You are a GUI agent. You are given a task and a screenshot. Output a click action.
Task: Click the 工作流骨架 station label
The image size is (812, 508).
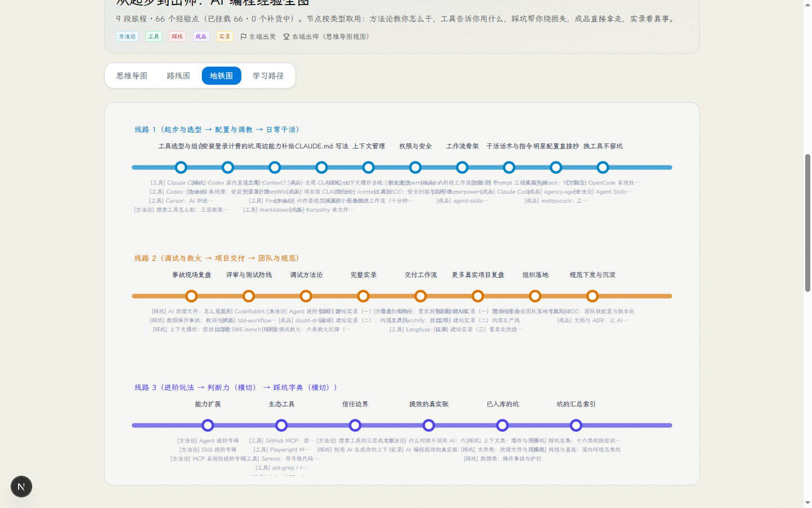point(462,146)
